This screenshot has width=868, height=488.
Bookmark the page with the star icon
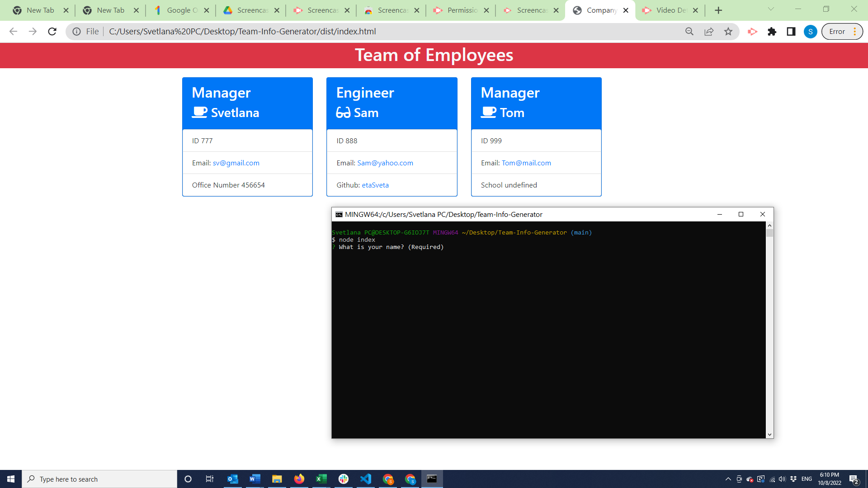[x=728, y=32]
